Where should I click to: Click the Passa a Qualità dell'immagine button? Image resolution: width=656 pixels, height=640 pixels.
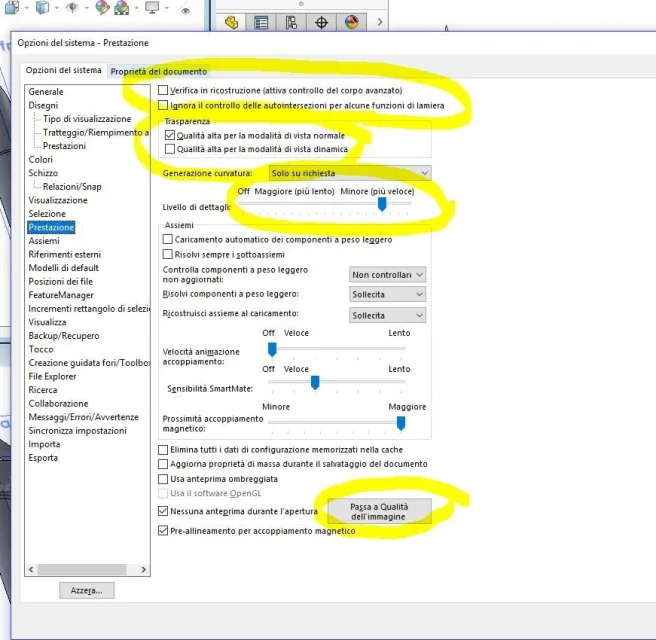379,511
